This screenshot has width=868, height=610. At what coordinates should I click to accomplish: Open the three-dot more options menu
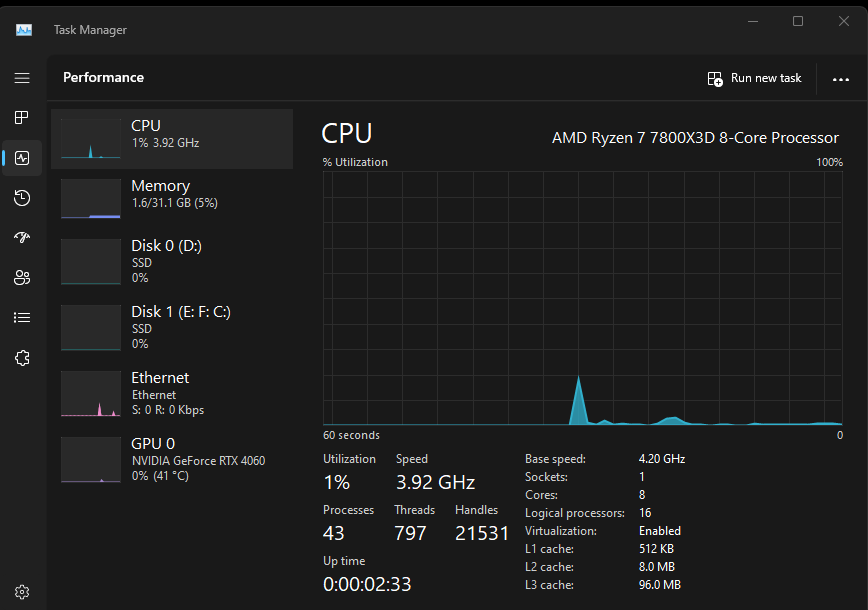click(x=841, y=79)
